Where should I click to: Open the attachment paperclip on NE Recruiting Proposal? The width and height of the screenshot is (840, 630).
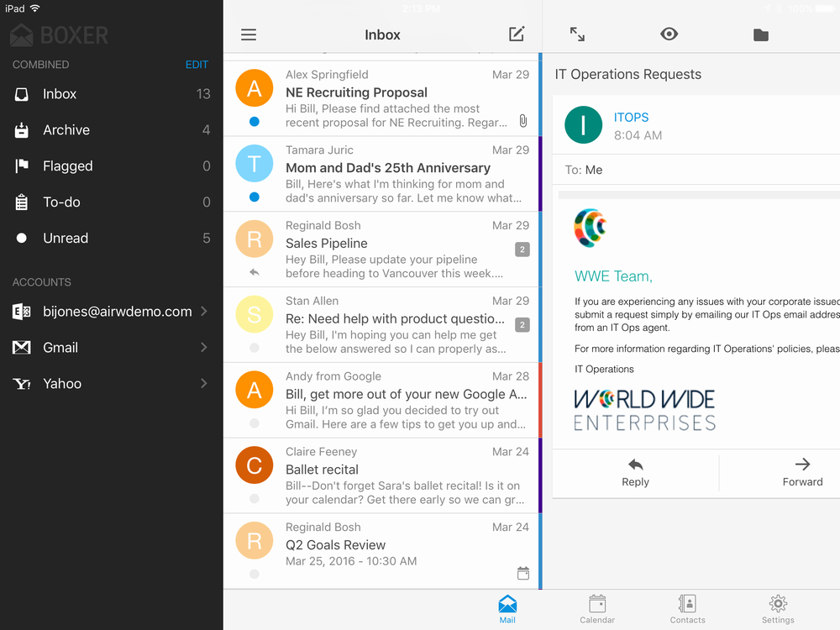coord(522,121)
